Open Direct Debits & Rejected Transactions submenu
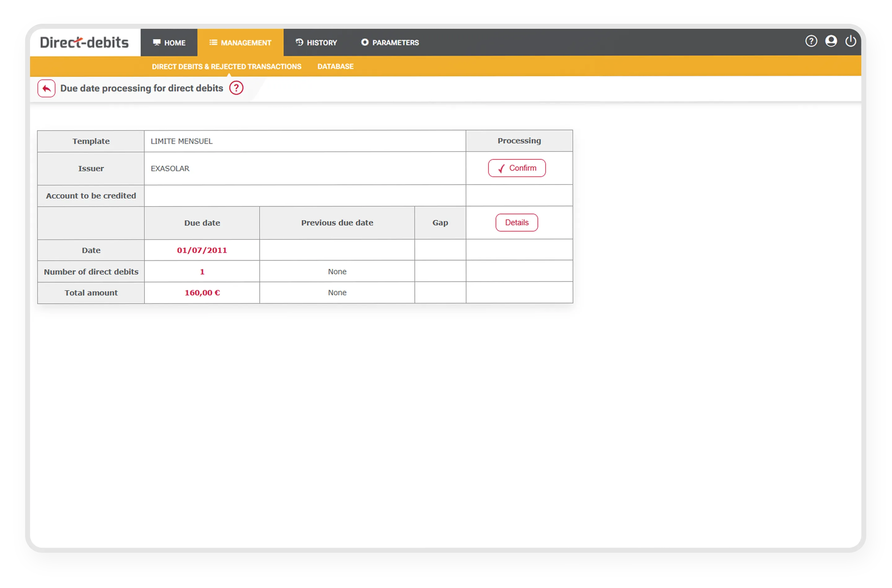Image resolution: width=892 pixels, height=588 pixels. [x=226, y=66]
